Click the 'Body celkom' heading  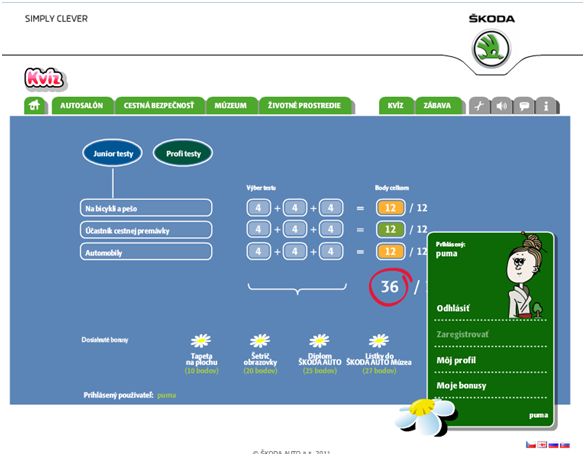(x=392, y=188)
